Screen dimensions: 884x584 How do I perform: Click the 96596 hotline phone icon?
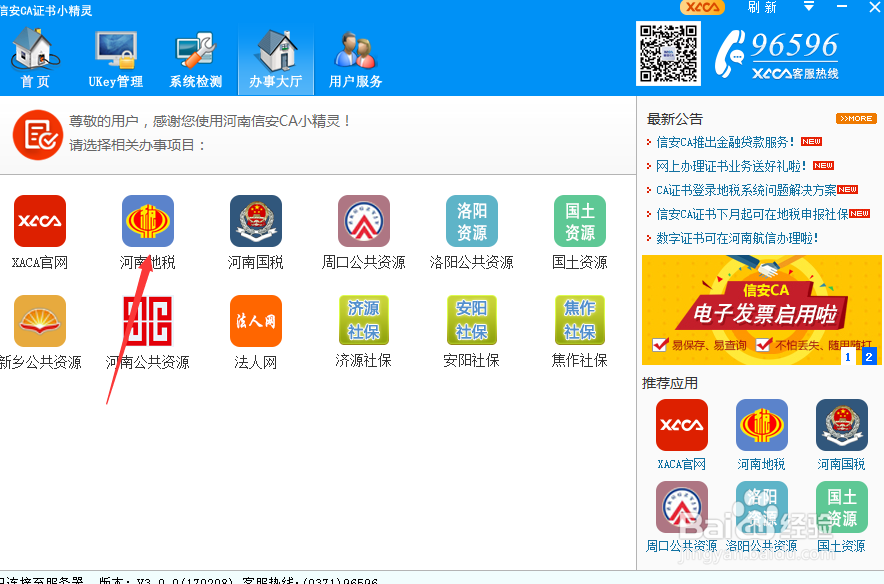pos(731,54)
